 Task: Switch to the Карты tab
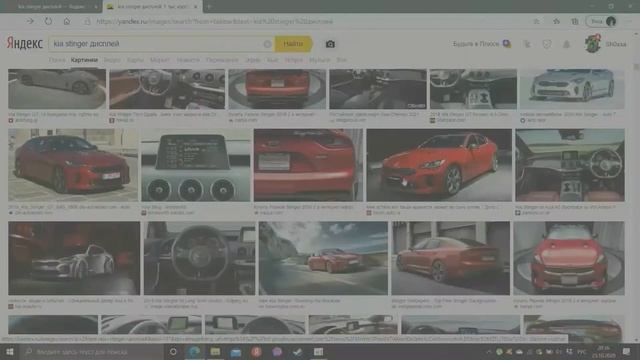point(135,60)
